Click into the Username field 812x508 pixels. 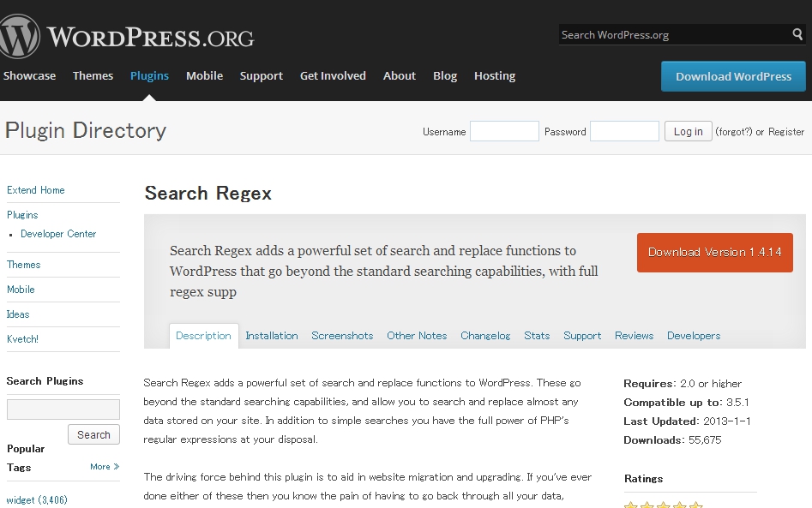tap(504, 131)
